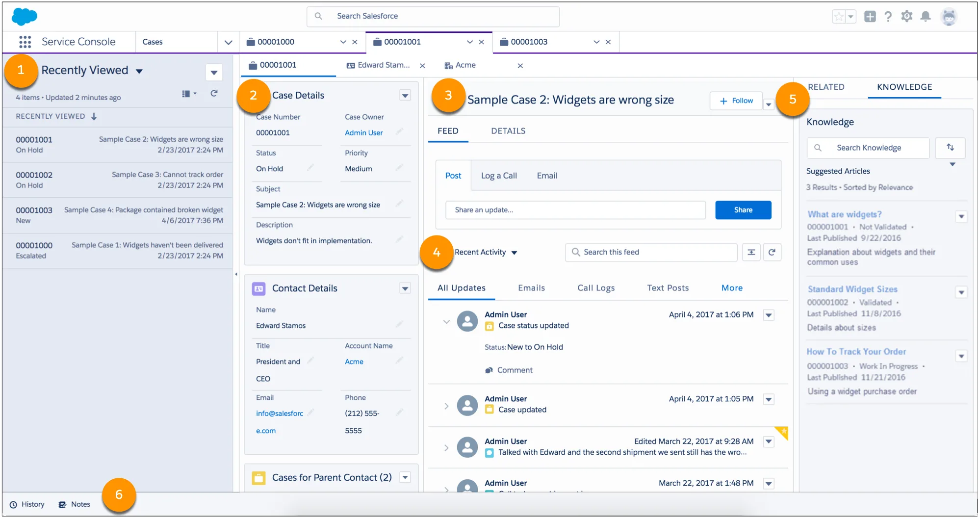Open the What are widgets article
Image resolution: width=980 pixels, height=519 pixels.
pyautogui.click(x=844, y=214)
